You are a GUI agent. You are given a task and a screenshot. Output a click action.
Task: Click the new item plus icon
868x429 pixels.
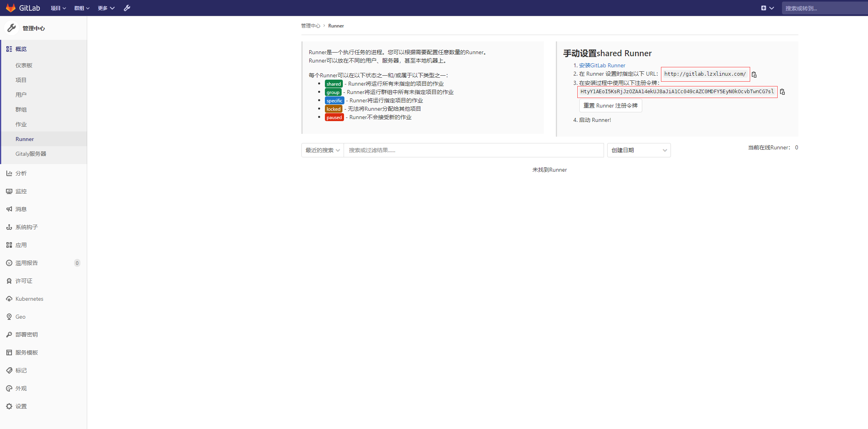pos(764,8)
